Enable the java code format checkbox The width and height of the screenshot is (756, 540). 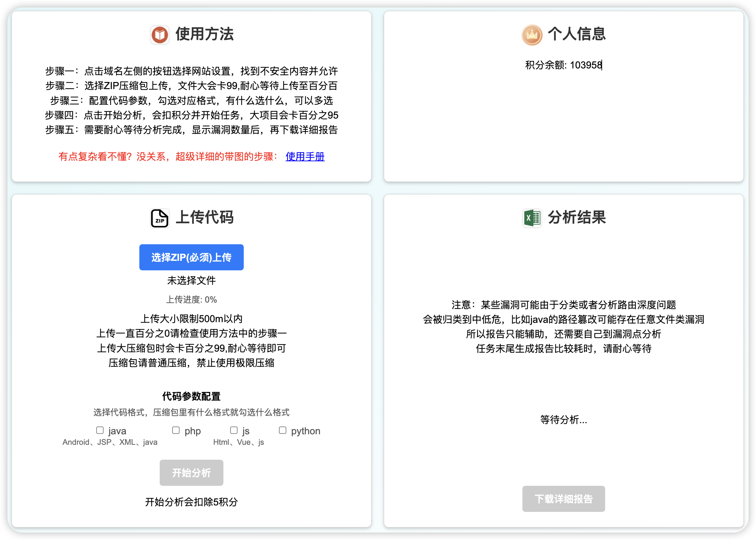tap(100, 430)
